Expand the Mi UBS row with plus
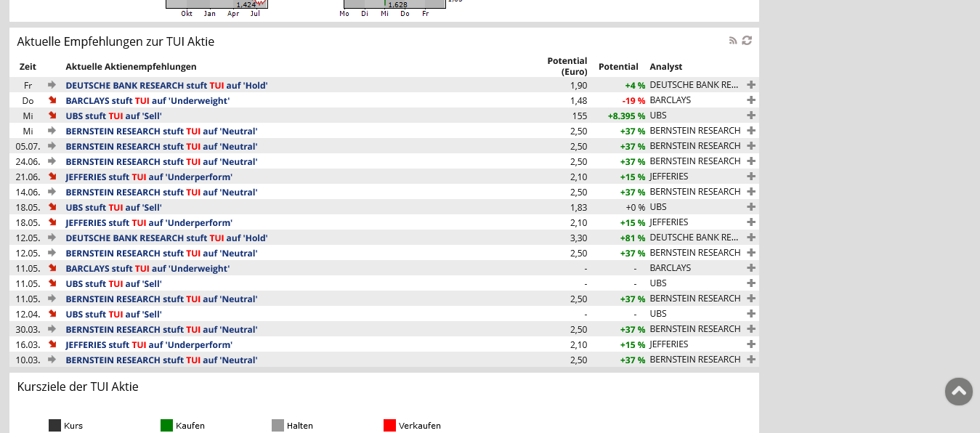The height and width of the screenshot is (433, 980). tap(751, 116)
